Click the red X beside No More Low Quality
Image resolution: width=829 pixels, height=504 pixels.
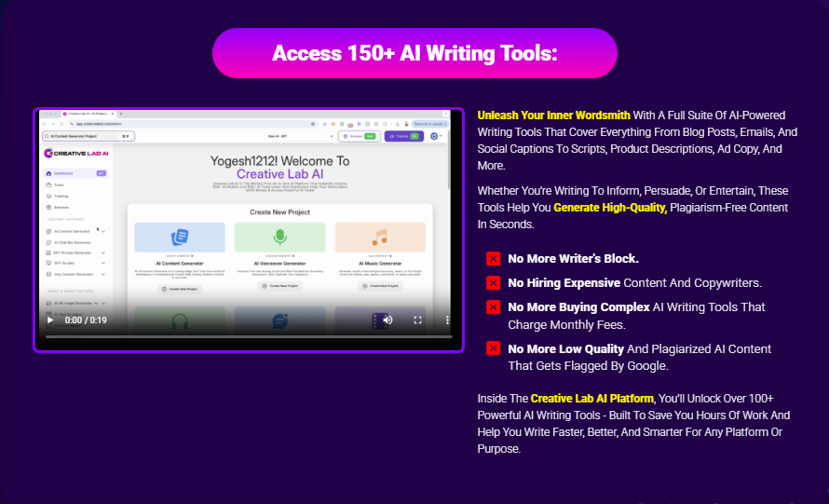point(494,348)
